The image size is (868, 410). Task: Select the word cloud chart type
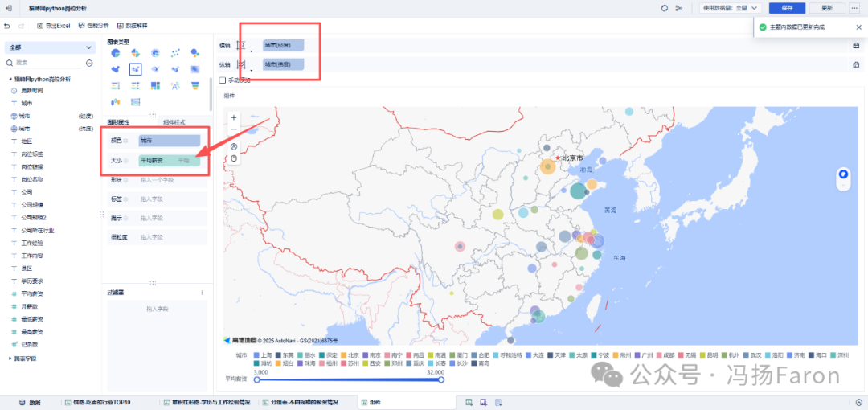[175, 85]
